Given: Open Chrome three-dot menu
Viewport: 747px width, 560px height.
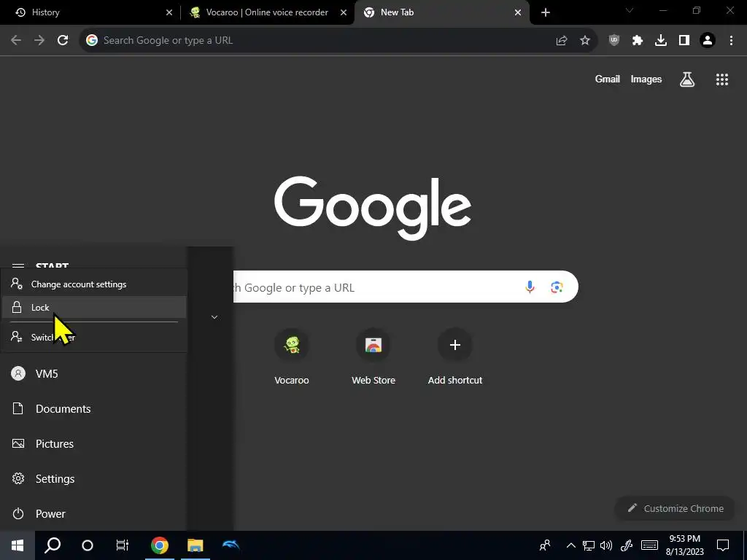Looking at the screenshot, I should [731, 41].
